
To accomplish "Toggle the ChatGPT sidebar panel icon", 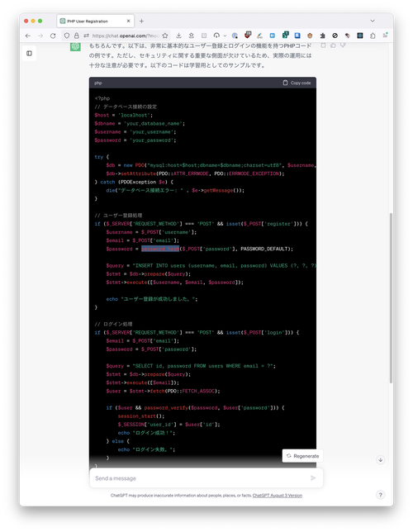I will [29, 53].
